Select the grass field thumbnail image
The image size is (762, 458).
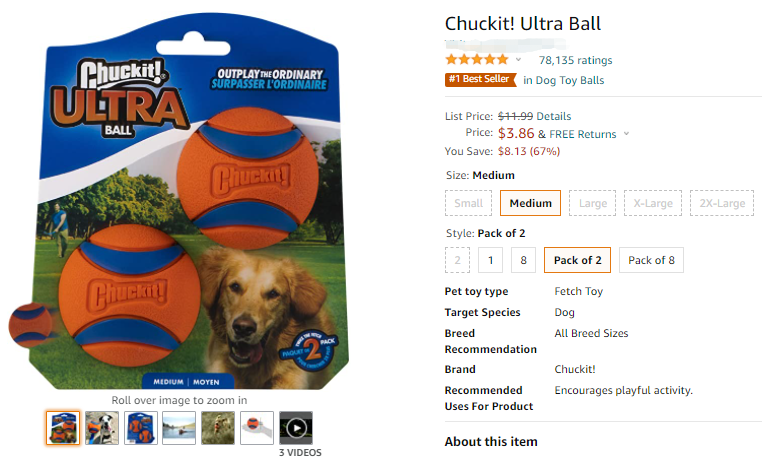pyautogui.click(x=218, y=428)
